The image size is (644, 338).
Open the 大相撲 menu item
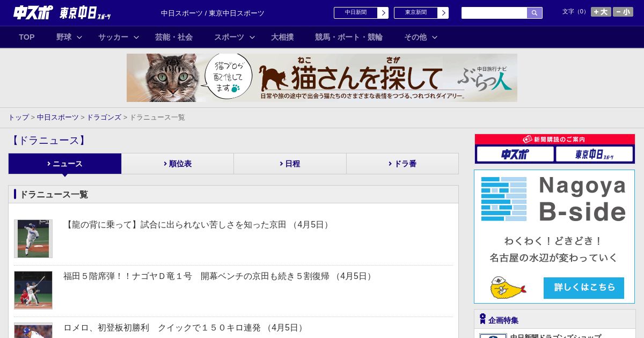coord(282,37)
